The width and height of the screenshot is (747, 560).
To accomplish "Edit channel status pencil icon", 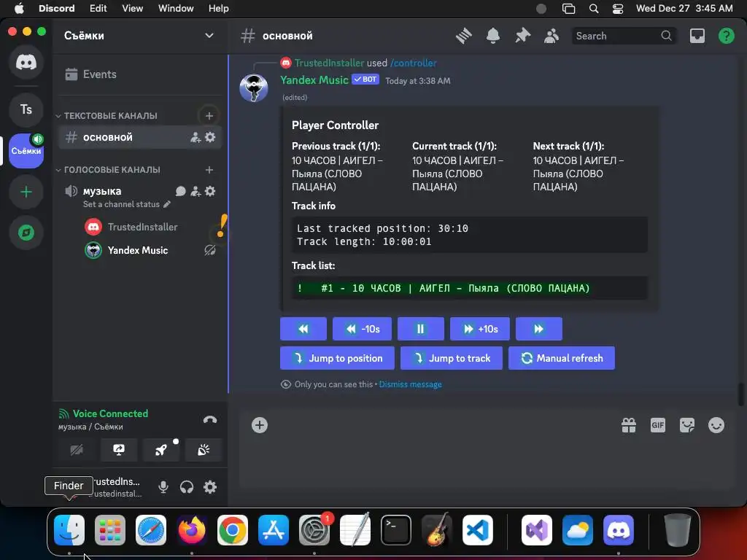I will [167, 204].
